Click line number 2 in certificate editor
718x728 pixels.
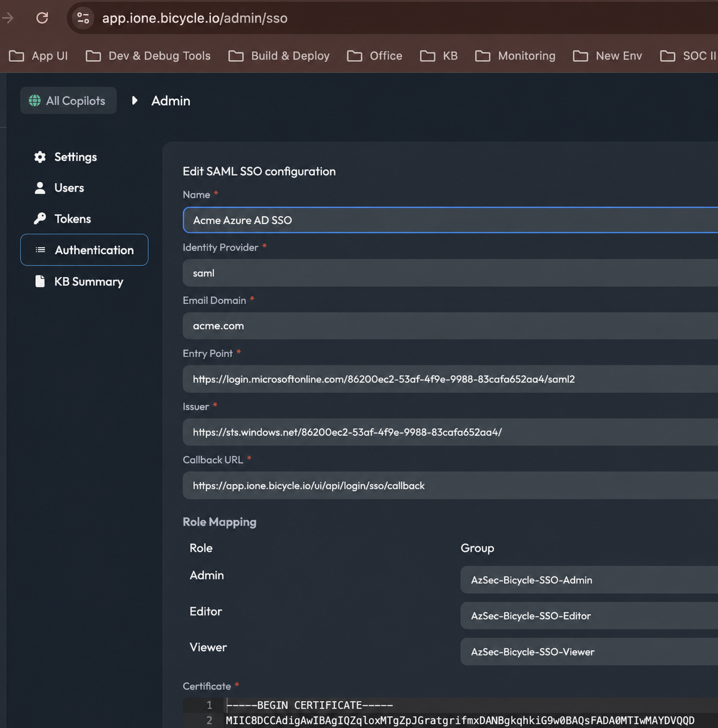click(x=209, y=721)
